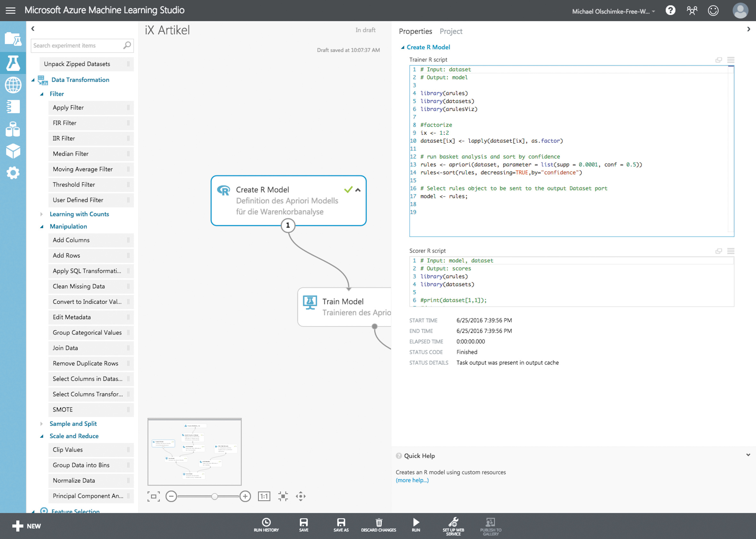Open the help question mark icon
Screen dimensions: 756x539
(670, 11)
